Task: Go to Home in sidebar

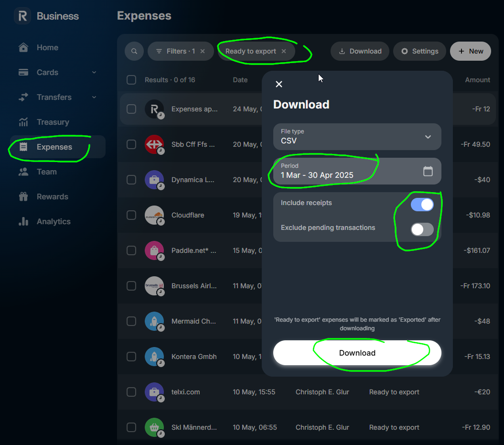Action: click(58, 47)
